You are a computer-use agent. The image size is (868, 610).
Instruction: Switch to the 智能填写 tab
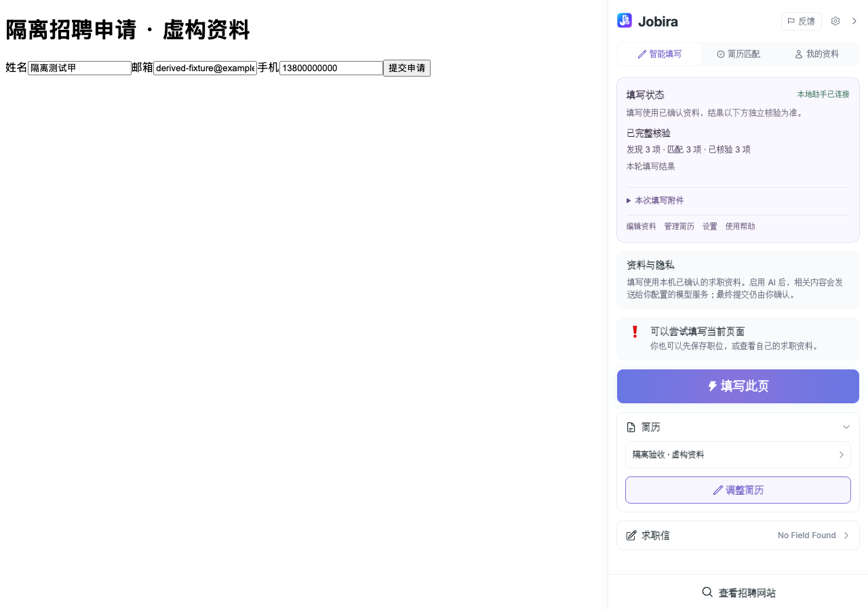(x=660, y=54)
